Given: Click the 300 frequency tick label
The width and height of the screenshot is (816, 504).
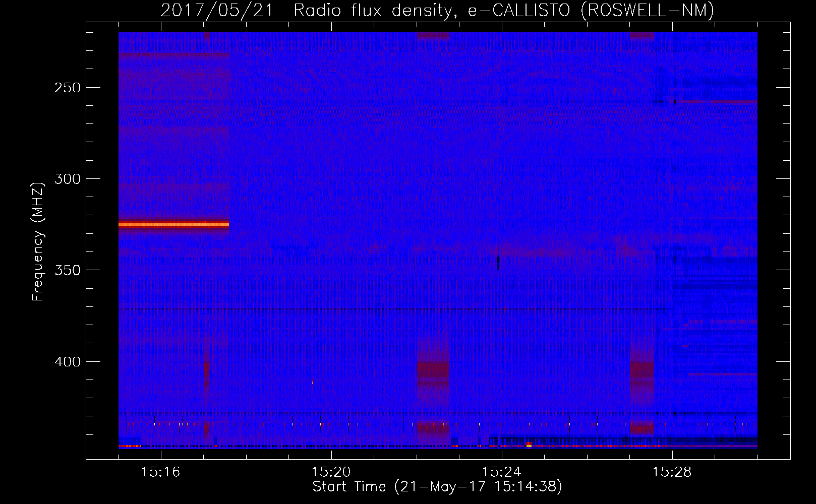Looking at the screenshot, I should 67,179.
